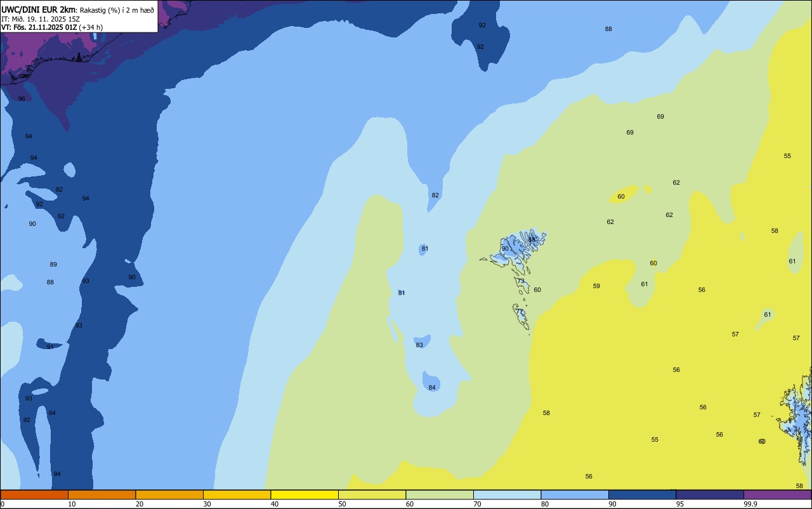The image size is (812, 509).
Task: Click the humidity value '83' on the map
Action: click(x=419, y=345)
